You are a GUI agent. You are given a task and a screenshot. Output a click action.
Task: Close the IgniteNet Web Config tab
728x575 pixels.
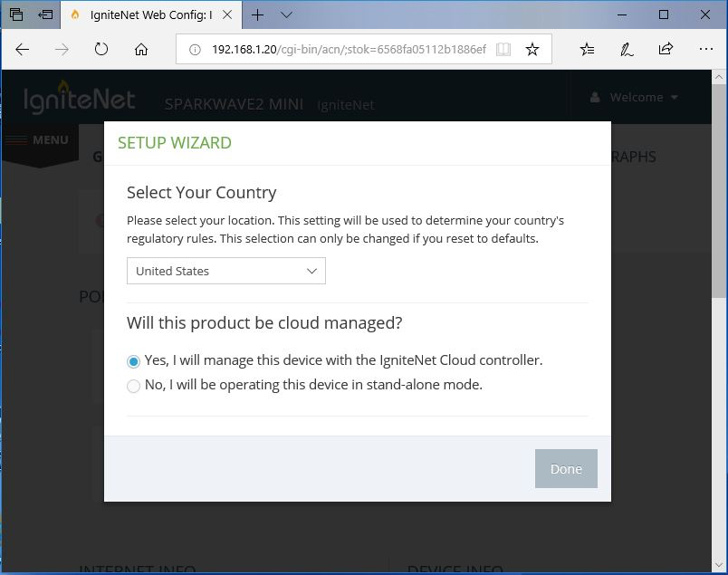pos(227,14)
